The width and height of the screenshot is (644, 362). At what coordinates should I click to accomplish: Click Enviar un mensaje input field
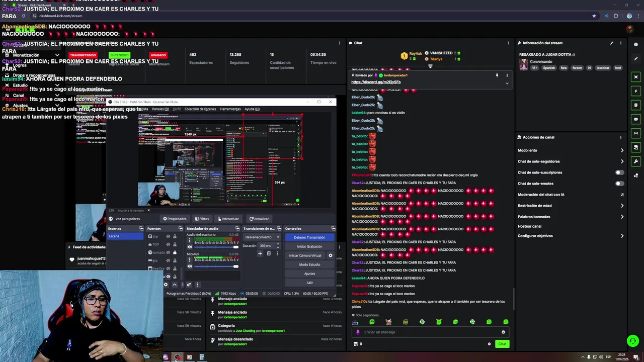(430, 332)
